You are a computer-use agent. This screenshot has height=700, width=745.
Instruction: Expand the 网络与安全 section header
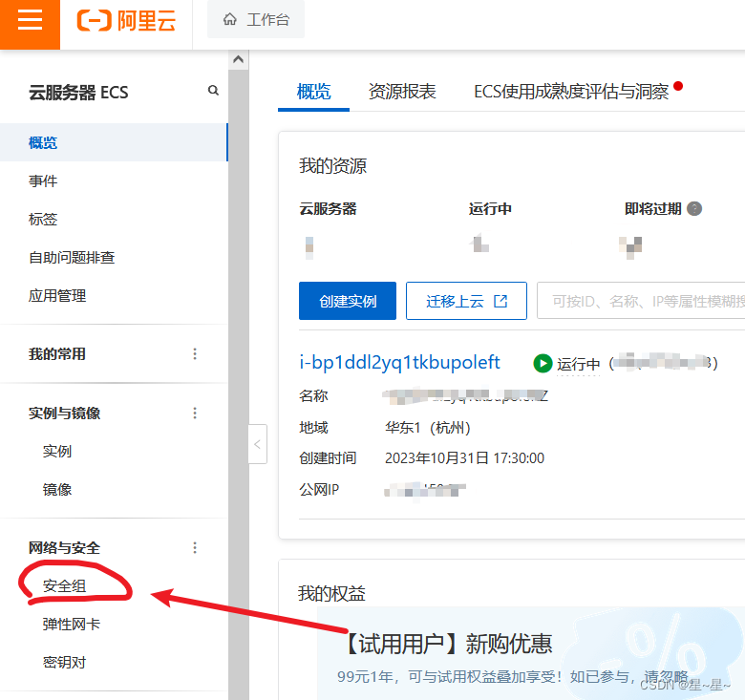click(64, 548)
